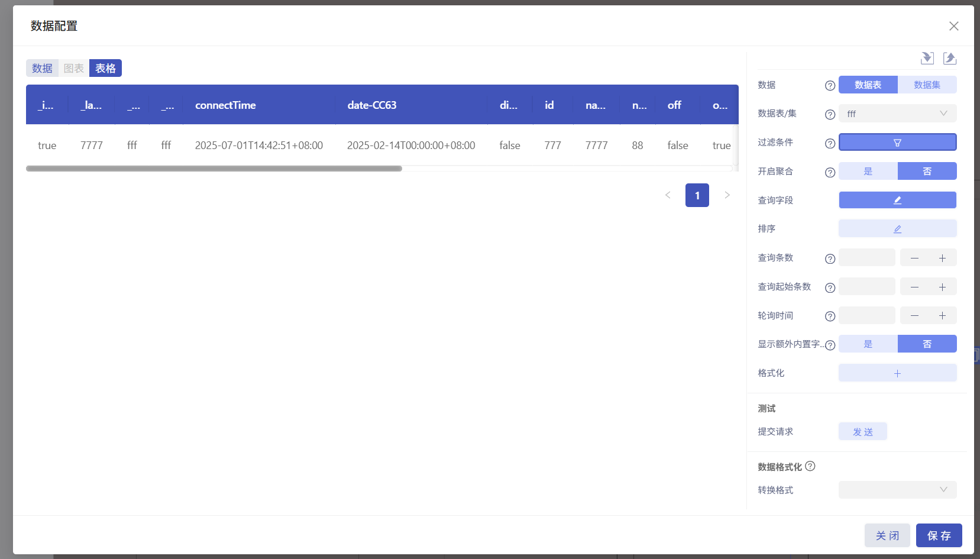980x559 pixels.
Task: Click the id cell with value 777
Action: (x=553, y=146)
